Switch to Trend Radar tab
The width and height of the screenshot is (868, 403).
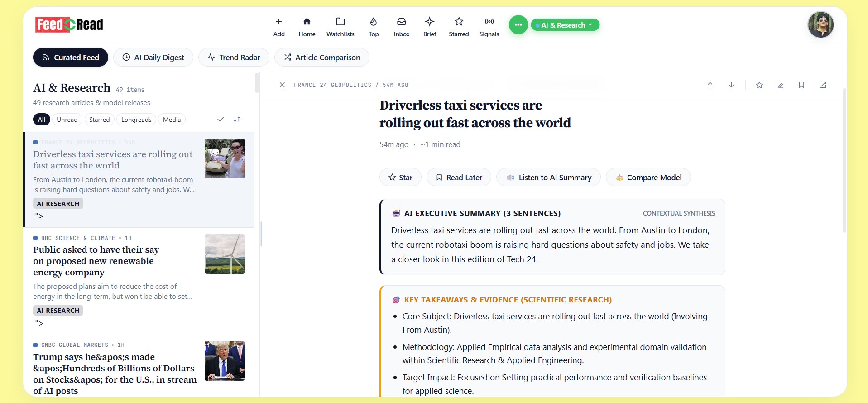(234, 58)
